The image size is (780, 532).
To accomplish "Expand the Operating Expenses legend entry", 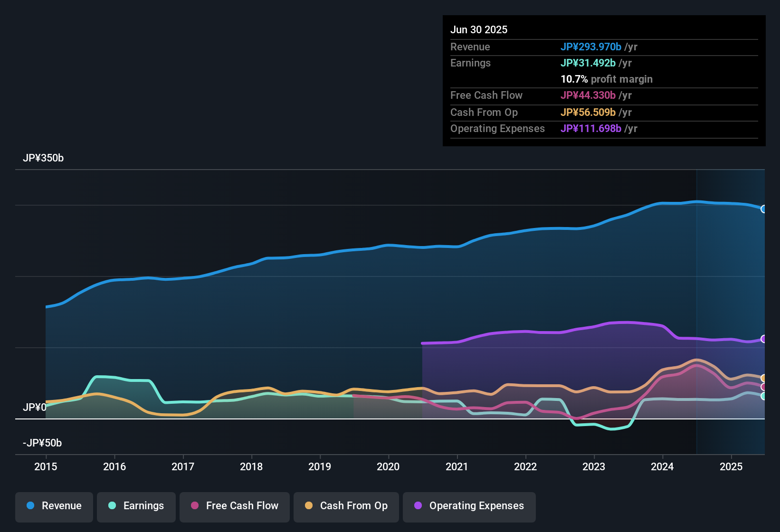I will pos(469,506).
